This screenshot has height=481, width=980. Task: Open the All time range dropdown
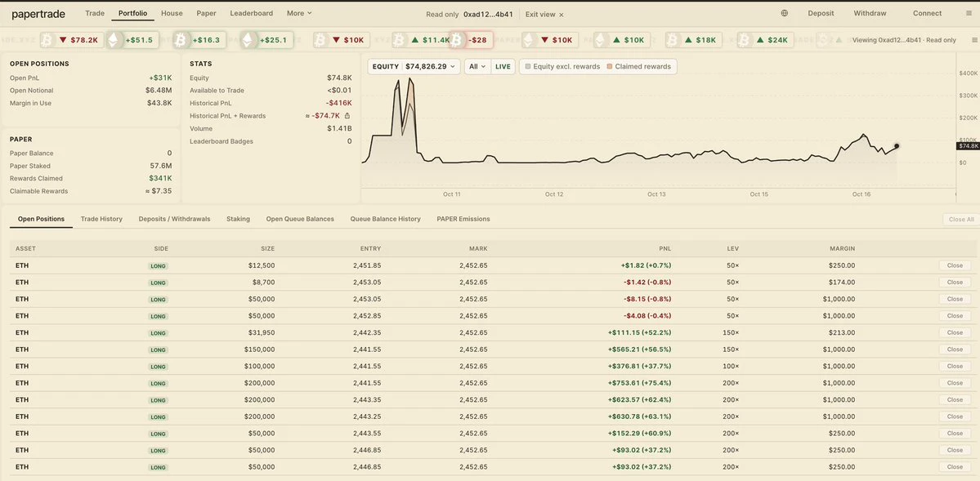(477, 66)
